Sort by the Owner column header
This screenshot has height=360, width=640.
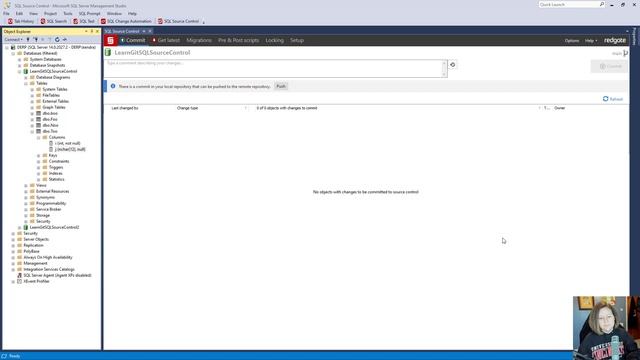click(560, 108)
